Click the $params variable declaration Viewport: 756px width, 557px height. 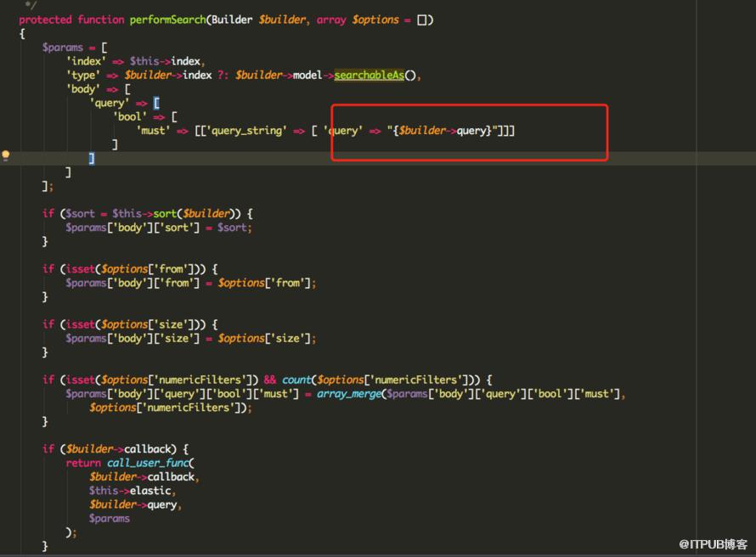tap(63, 48)
